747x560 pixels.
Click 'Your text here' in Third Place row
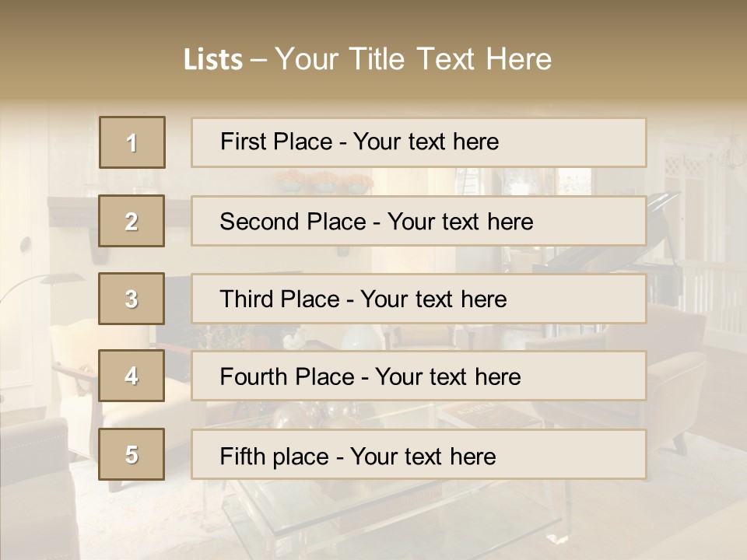click(433, 299)
